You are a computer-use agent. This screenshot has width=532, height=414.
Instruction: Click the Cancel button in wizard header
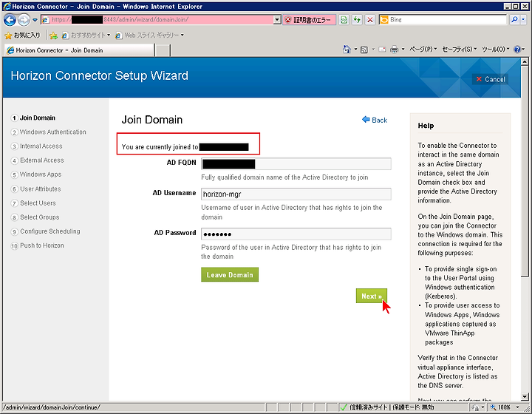[491, 79]
